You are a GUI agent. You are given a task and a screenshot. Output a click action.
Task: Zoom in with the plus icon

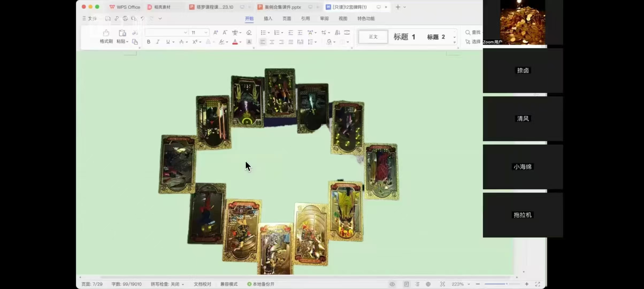coord(527,284)
